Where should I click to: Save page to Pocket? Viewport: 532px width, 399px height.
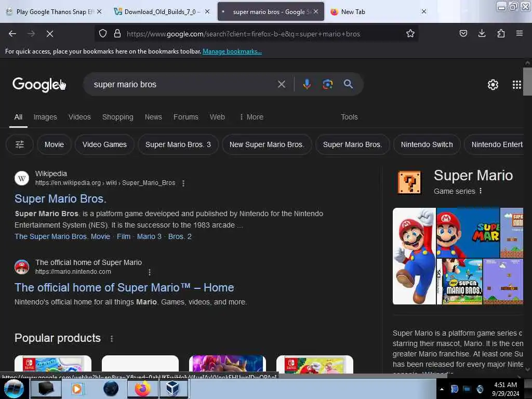point(463,33)
